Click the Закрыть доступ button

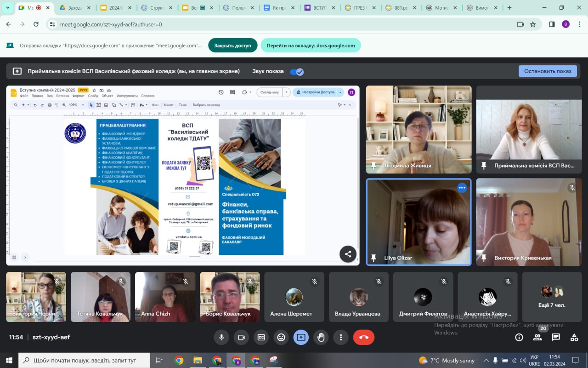(232, 46)
